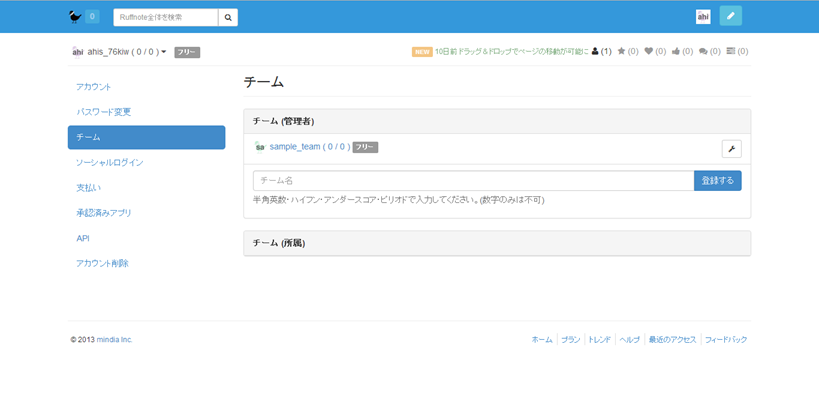Screen dimensions: 819x401
Task: Click the Ruffnote bird logo
Action: 75,16
